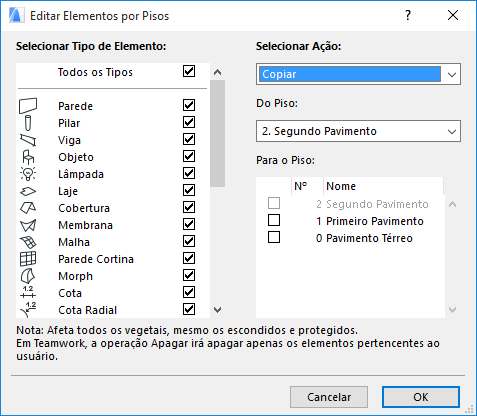Click the Cota Radial label text

click(88, 310)
